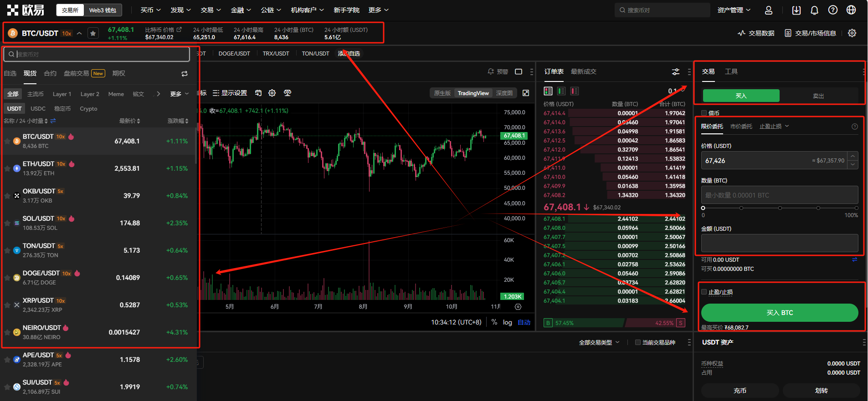Select order book asks-only view icon
Viewport: 868px width, 401px height.
pos(575,91)
